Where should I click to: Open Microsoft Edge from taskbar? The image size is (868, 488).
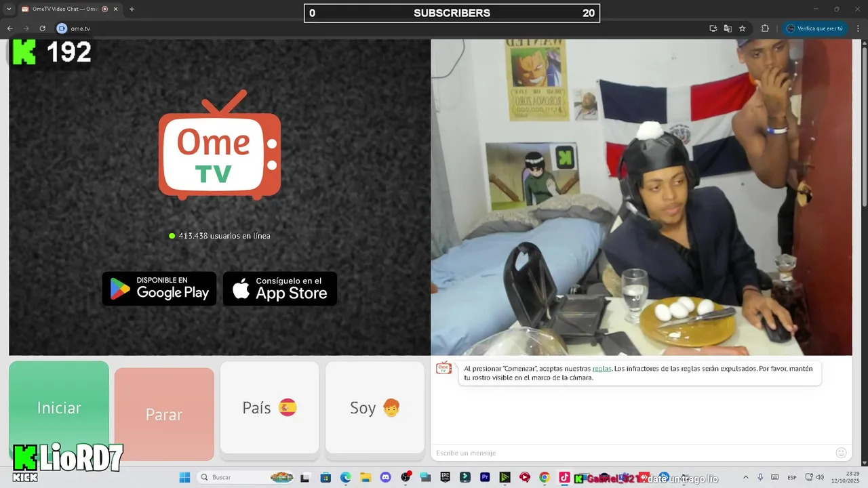tap(345, 477)
